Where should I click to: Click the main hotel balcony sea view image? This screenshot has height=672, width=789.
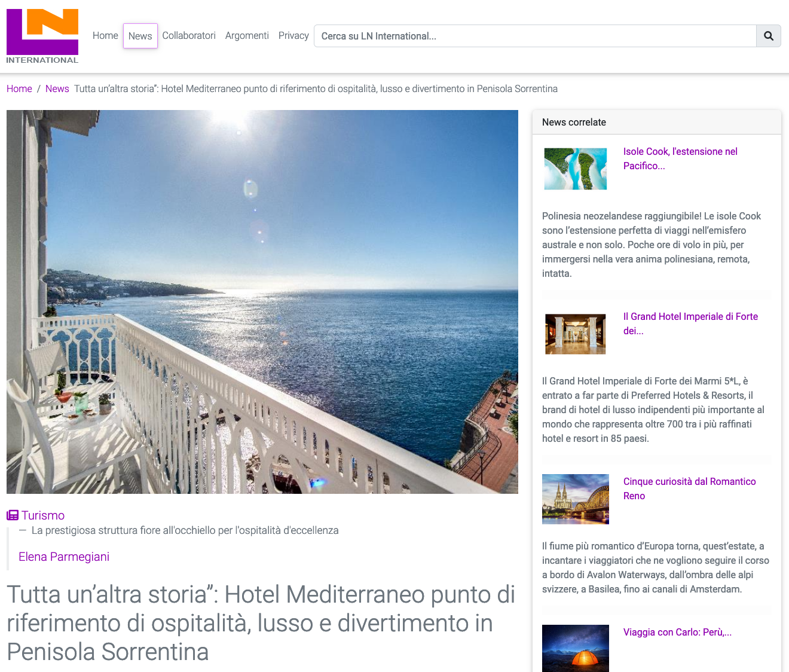262,302
